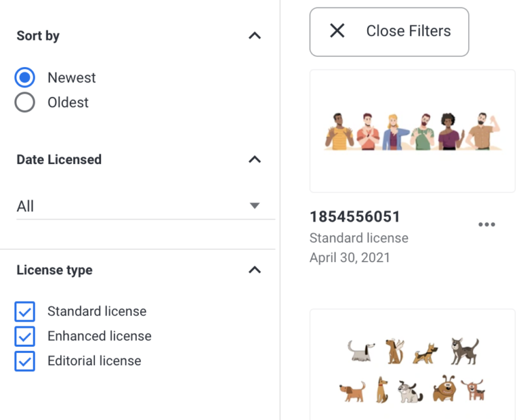Click the Close Filters button
The width and height of the screenshot is (525, 420).
[x=389, y=32]
